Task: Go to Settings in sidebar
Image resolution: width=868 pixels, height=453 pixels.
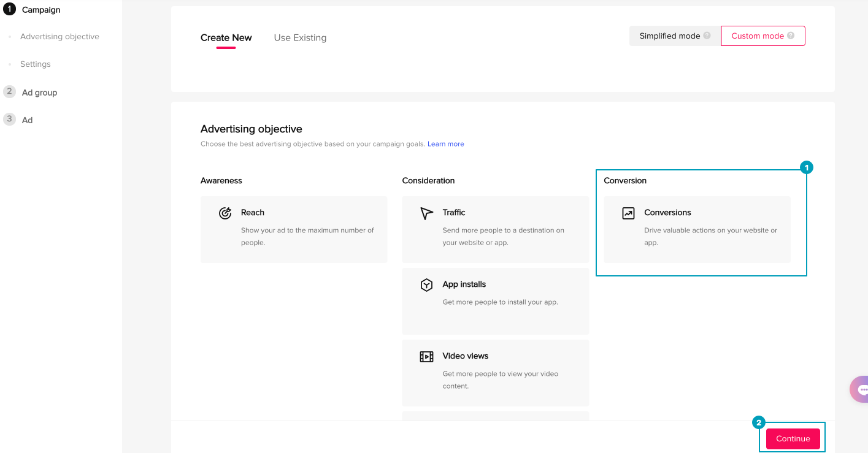Action: [x=36, y=64]
